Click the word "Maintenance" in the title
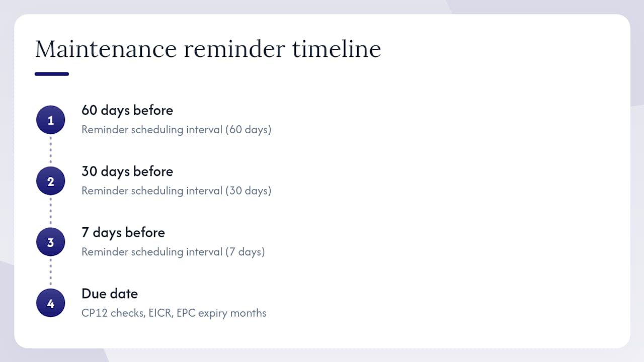Image resolution: width=644 pixels, height=362 pixels. (x=106, y=49)
